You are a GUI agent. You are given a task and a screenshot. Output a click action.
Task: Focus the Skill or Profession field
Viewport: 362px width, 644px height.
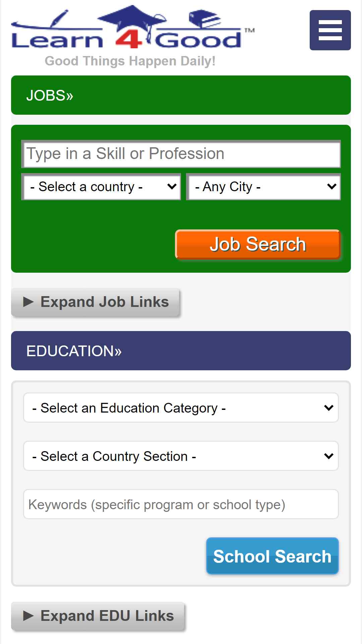tap(181, 154)
